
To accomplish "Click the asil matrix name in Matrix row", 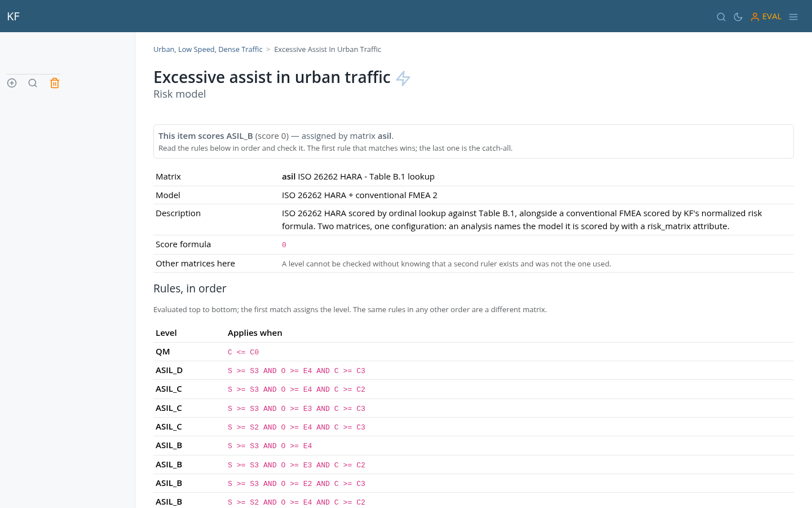I will point(289,177).
